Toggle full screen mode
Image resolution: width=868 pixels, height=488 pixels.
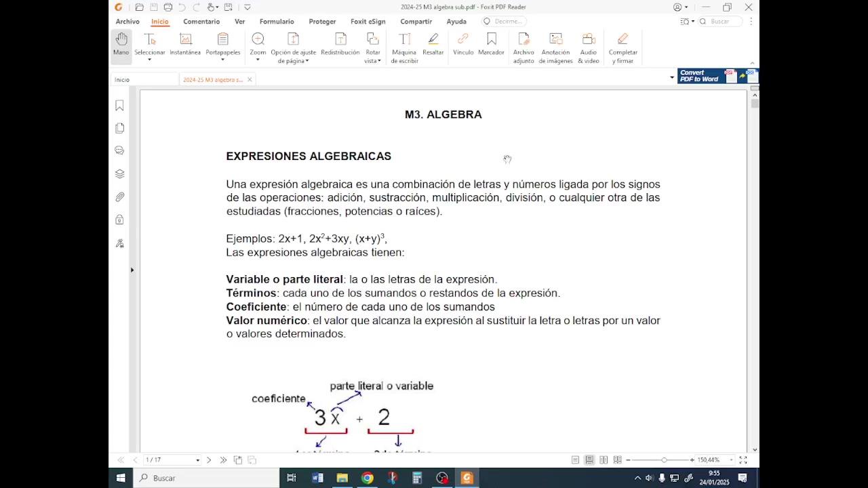coord(743,460)
